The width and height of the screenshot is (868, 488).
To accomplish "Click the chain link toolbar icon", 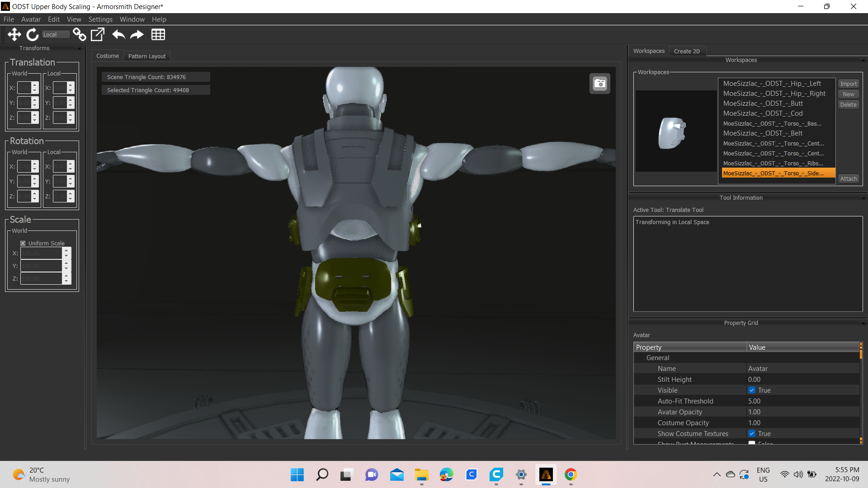I will [x=80, y=34].
